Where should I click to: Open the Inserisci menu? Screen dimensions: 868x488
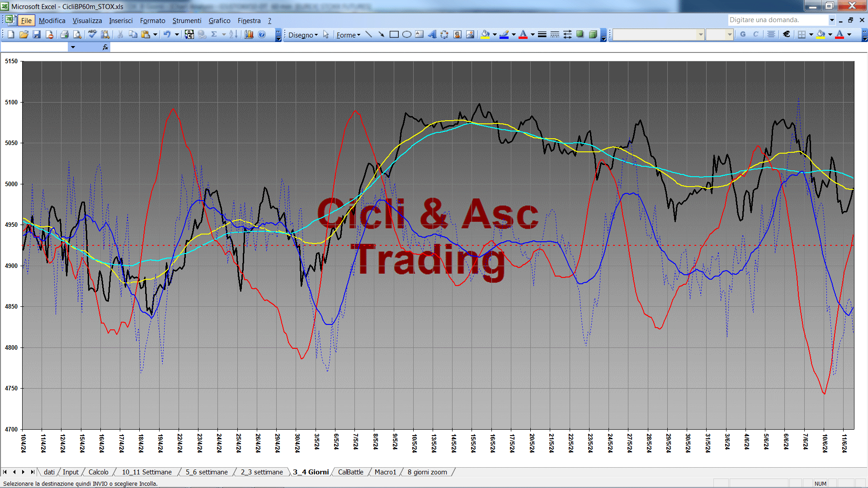121,21
